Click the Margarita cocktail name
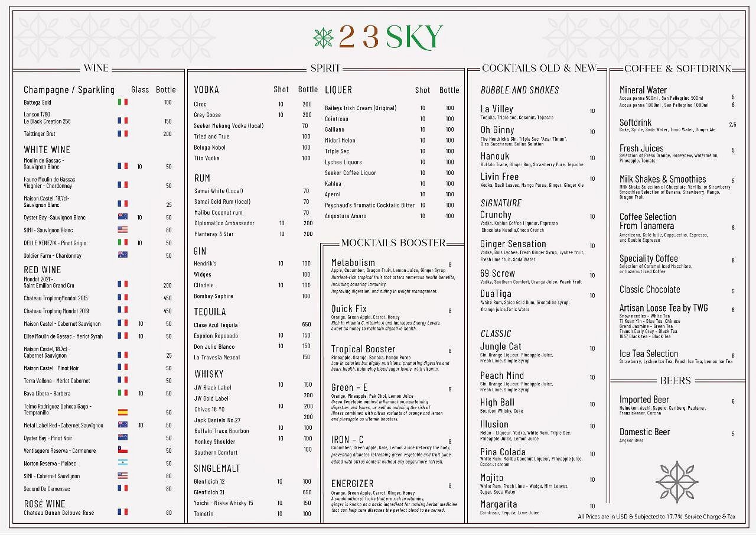The image size is (756, 535). pyautogui.click(x=499, y=504)
